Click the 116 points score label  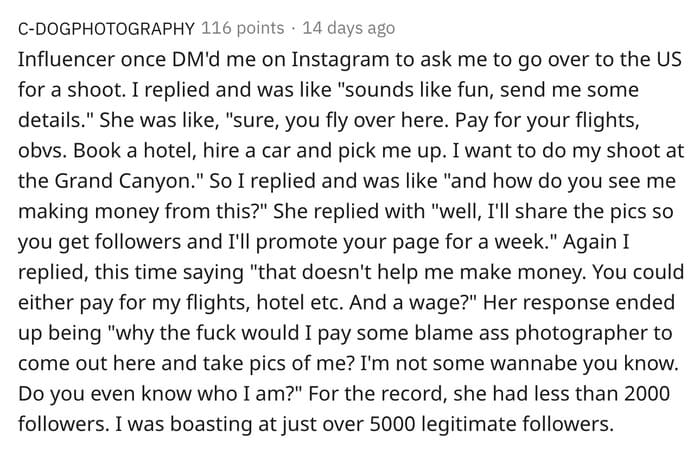242,28
